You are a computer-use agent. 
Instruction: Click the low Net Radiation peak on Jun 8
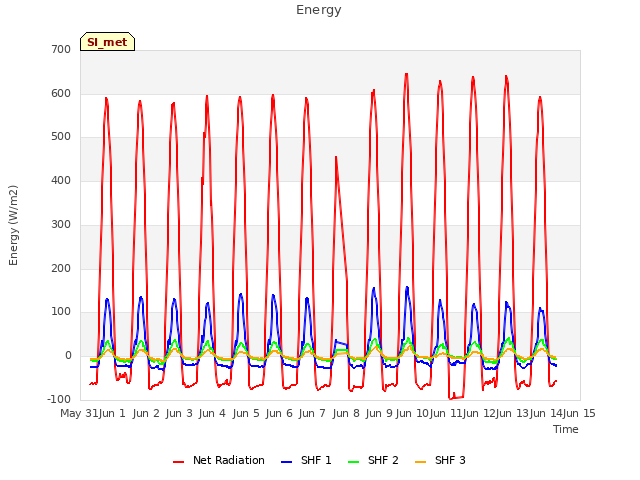(x=336, y=157)
